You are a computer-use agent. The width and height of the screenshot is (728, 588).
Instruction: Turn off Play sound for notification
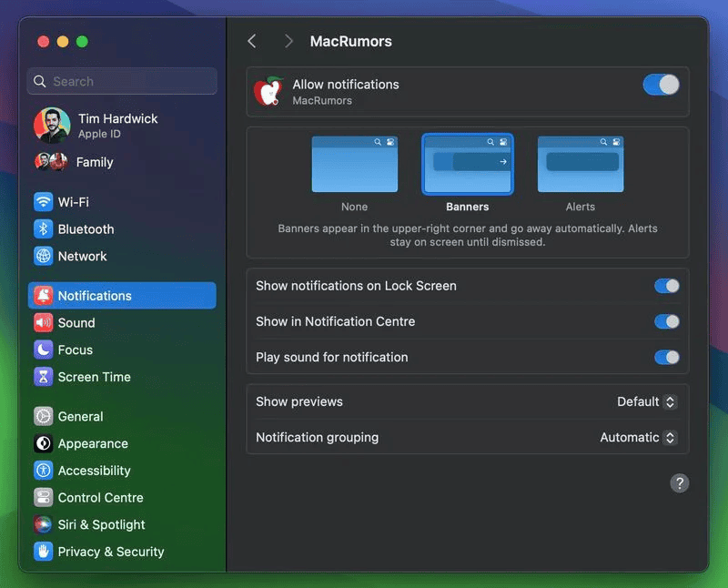pyautogui.click(x=666, y=358)
